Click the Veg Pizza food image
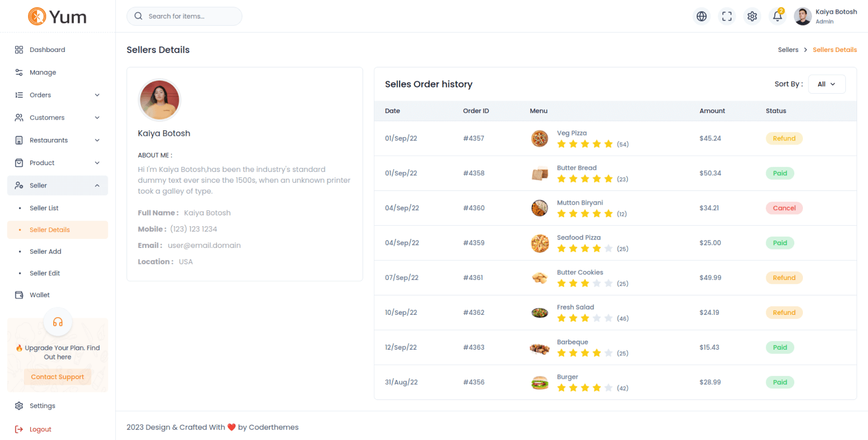The image size is (868, 440). (540, 138)
